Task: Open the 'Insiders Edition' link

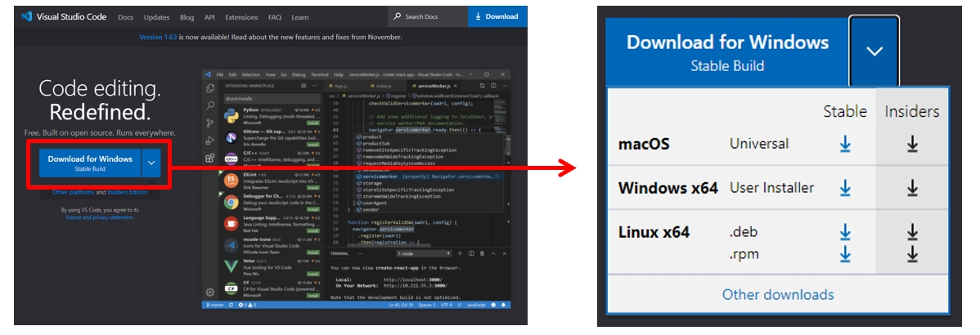Action: pos(128,192)
